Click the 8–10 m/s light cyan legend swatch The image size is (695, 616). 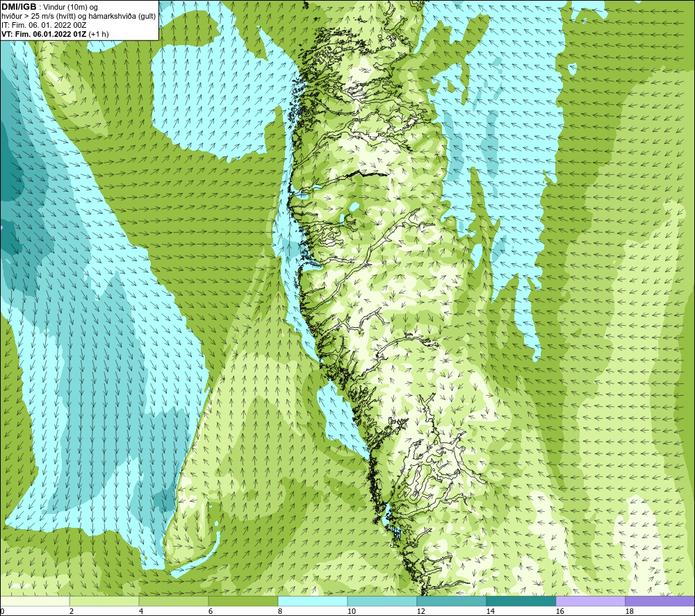[313, 601]
